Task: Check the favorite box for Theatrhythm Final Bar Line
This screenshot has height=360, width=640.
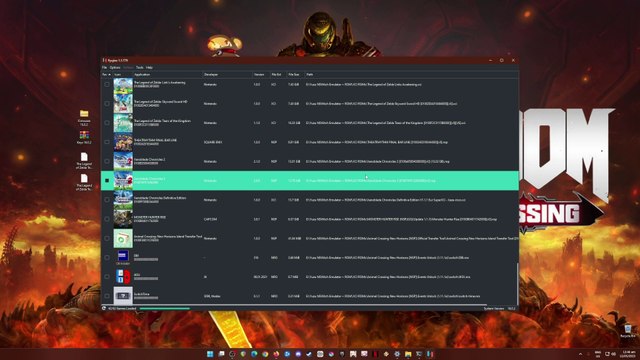Action: tap(107, 142)
